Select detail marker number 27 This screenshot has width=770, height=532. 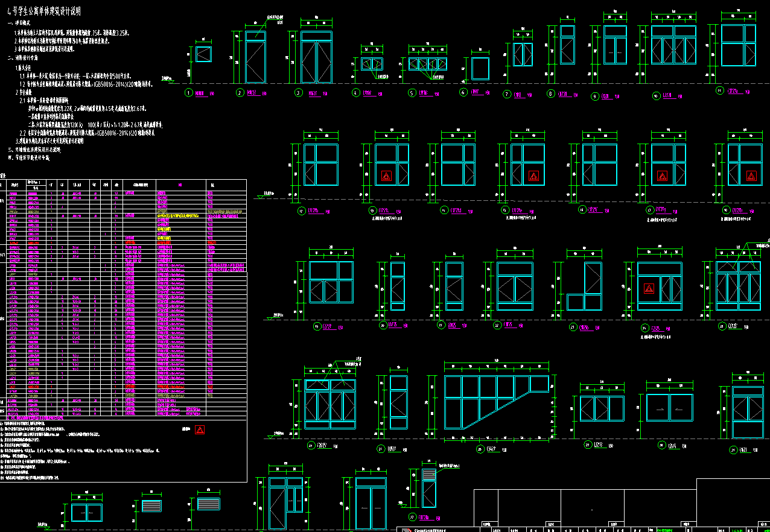tap(381, 448)
